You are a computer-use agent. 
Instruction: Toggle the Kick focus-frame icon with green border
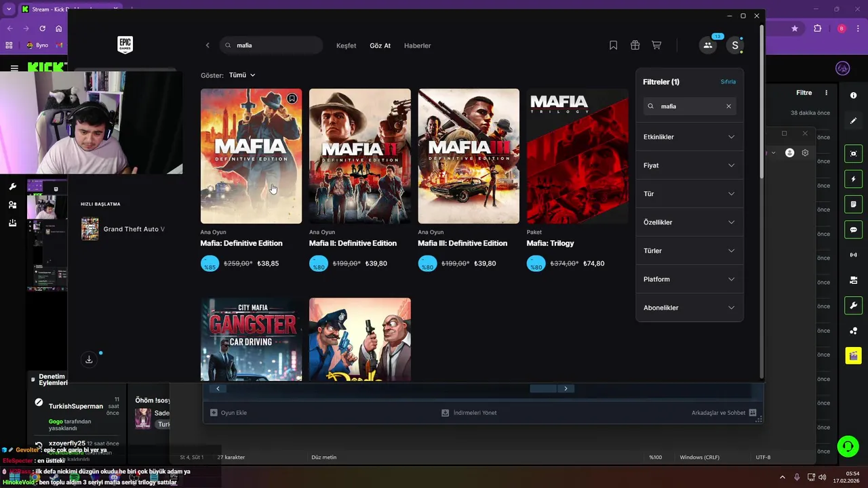[x=853, y=154]
